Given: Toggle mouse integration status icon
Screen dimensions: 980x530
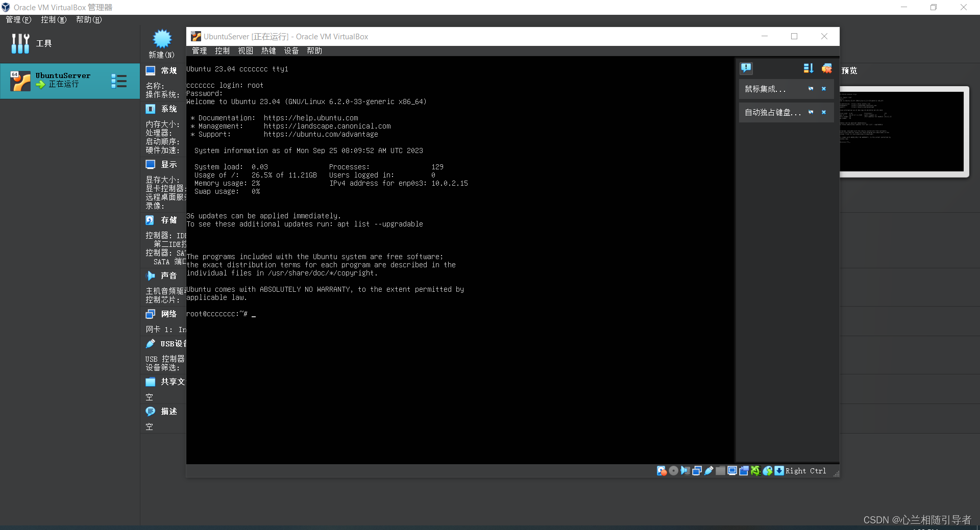Looking at the screenshot, I should click(x=768, y=471).
